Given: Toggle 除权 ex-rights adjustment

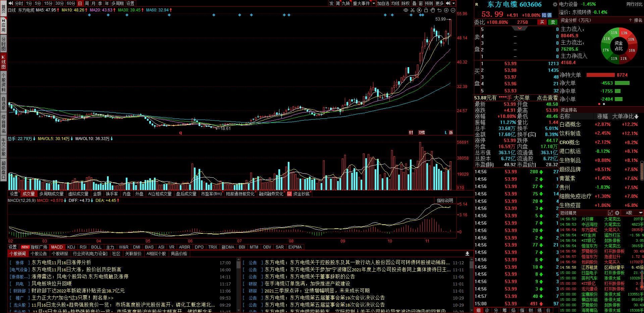Looking at the screenshot, I should pyautogui.click(x=406, y=3).
